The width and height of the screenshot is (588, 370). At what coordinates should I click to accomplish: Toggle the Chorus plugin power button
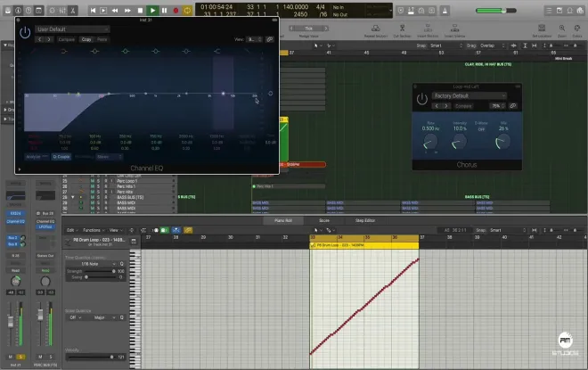(422, 99)
